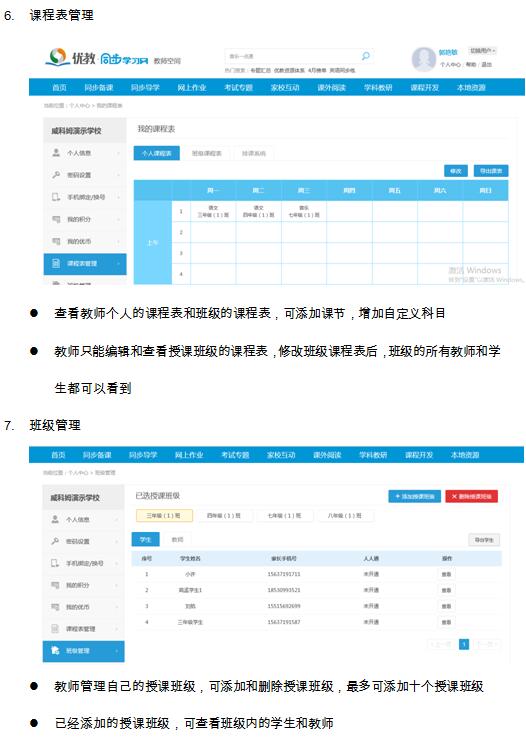526x738 pixels.
Task: Click the 修改 button above the timetable
Action: 456,171
